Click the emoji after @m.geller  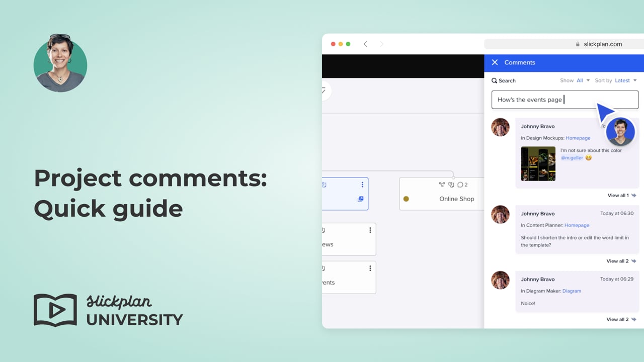tap(589, 157)
